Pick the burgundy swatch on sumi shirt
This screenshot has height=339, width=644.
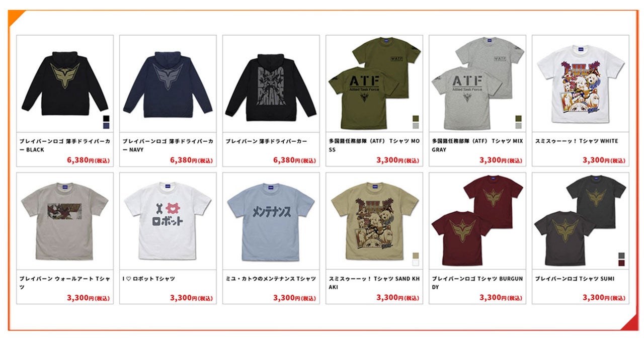tap(622, 263)
